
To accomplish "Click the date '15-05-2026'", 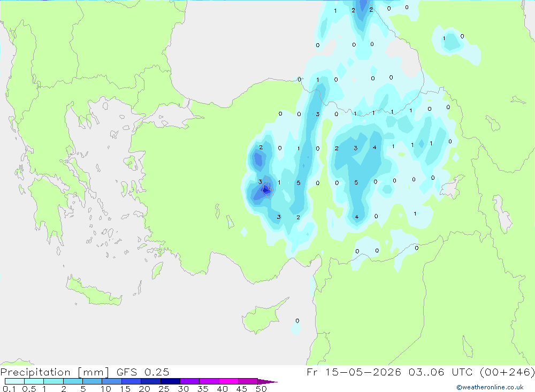I will click(363, 372).
